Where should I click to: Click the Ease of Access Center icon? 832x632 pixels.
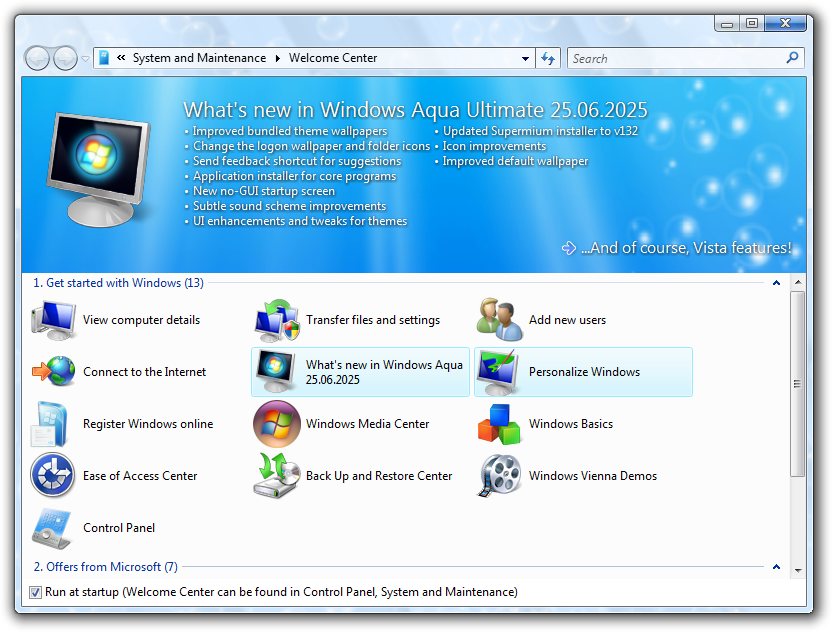coord(53,476)
